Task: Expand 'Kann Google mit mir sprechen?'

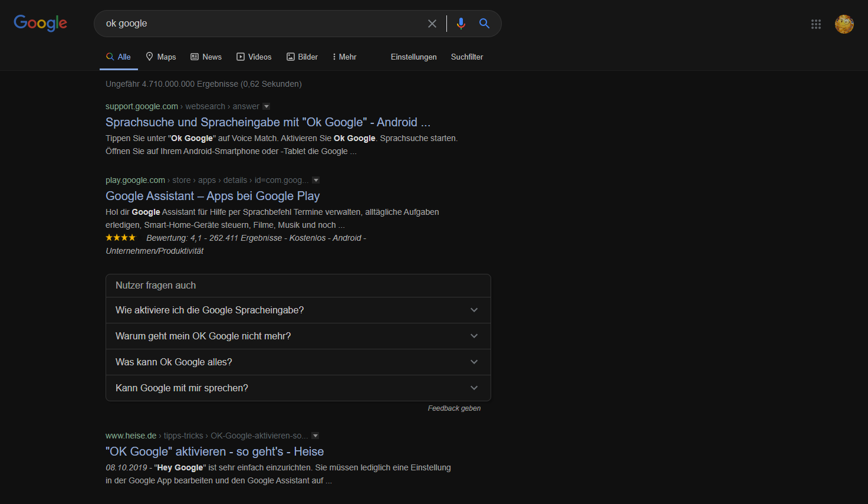Action: tap(298, 388)
